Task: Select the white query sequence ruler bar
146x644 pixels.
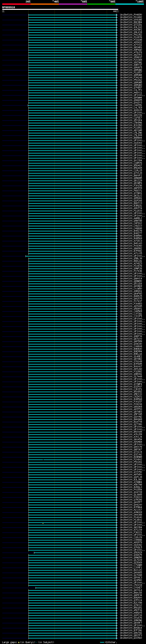Action: click(x=60, y=9)
